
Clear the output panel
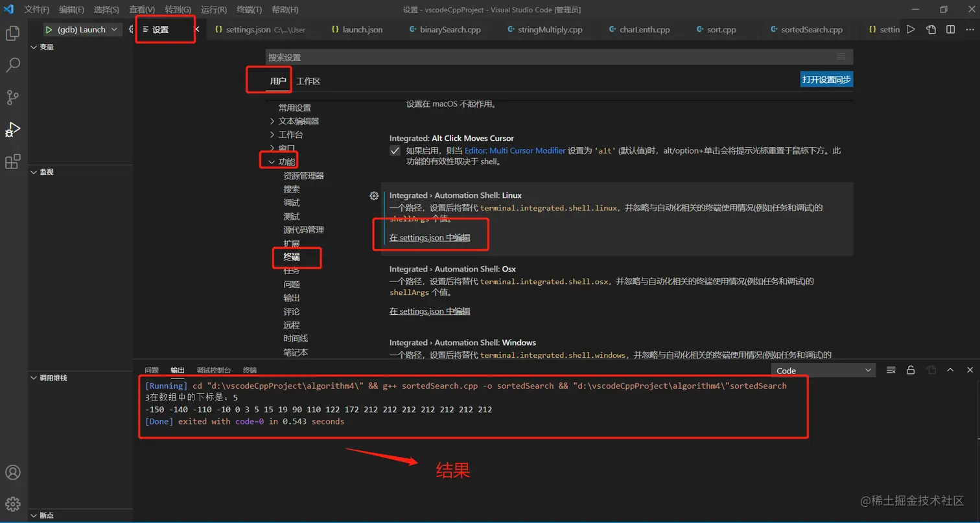coord(891,370)
